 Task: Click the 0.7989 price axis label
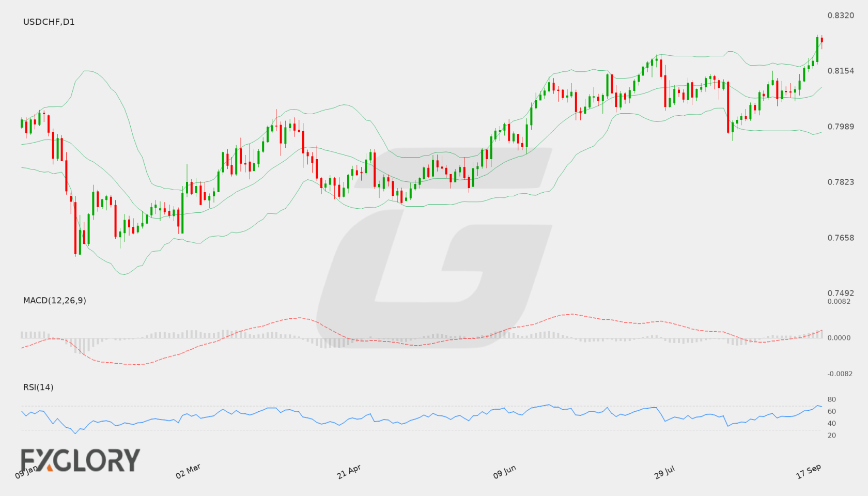841,127
